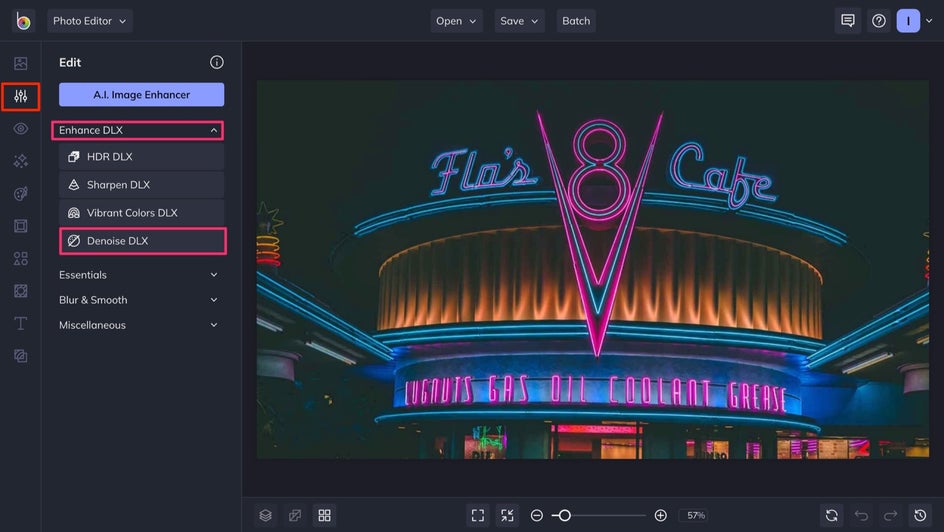Click the zoom slider handle

pos(564,515)
